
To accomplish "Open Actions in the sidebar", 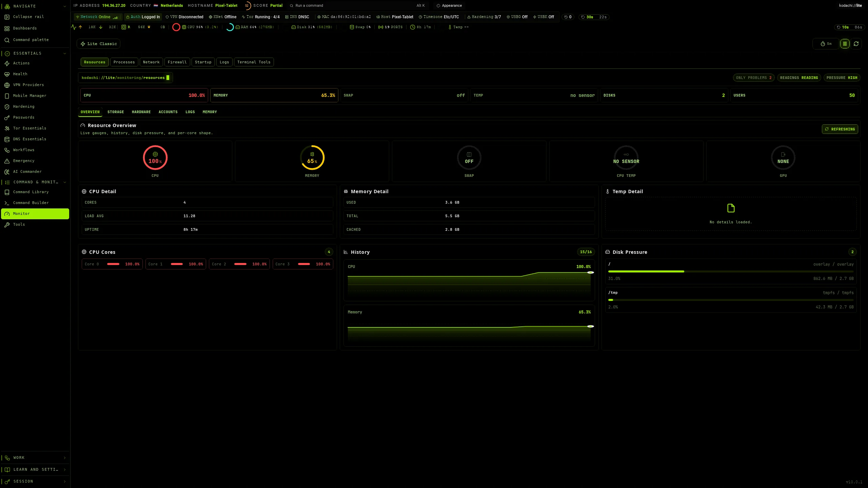I will (x=35, y=63).
